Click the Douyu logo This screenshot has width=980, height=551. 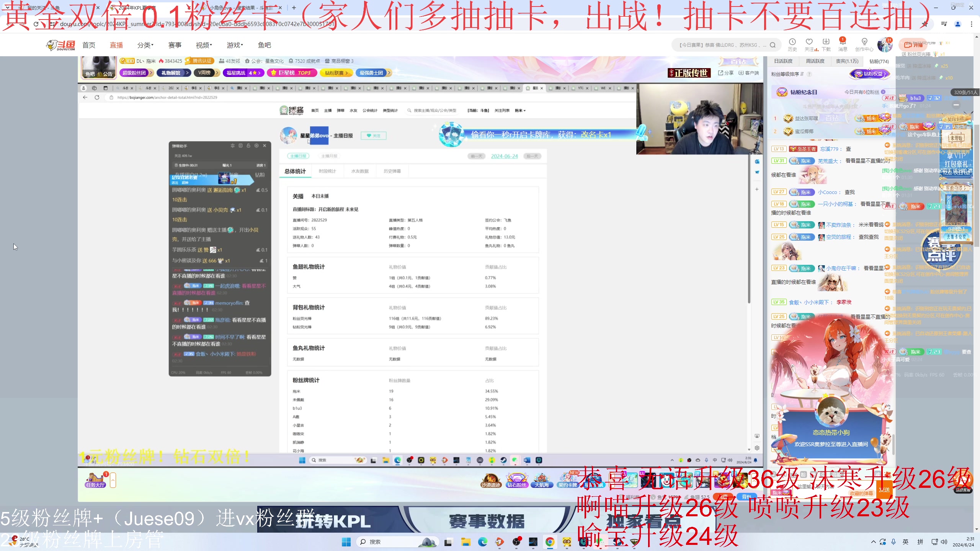click(x=60, y=45)
